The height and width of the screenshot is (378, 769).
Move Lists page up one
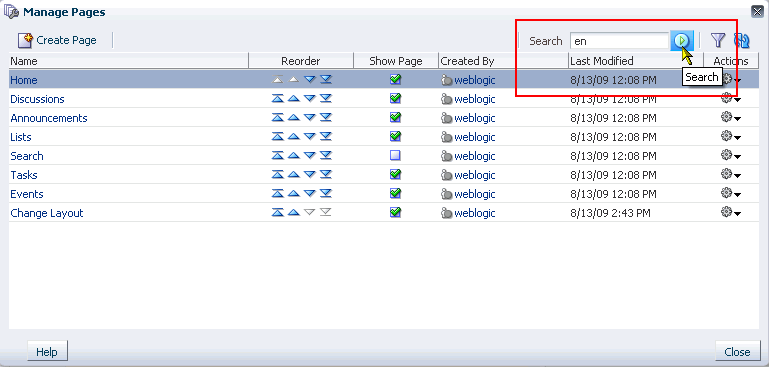click(x=293, y=137)
